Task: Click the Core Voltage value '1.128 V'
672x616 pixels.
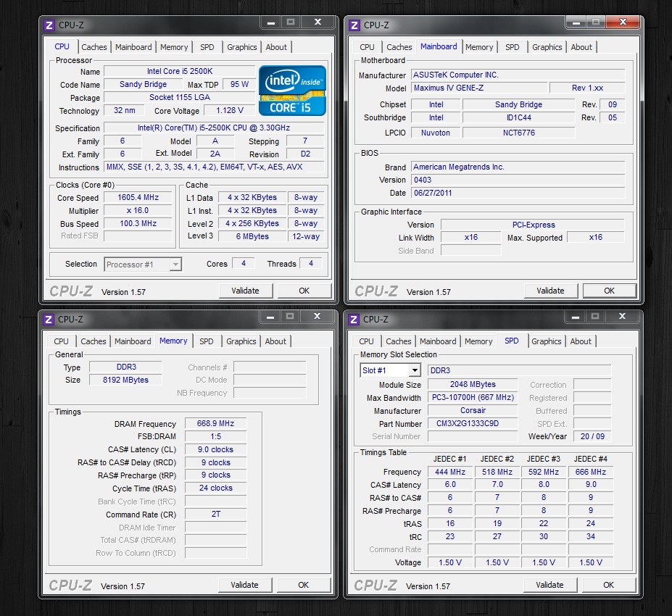Action: [230, 111]
